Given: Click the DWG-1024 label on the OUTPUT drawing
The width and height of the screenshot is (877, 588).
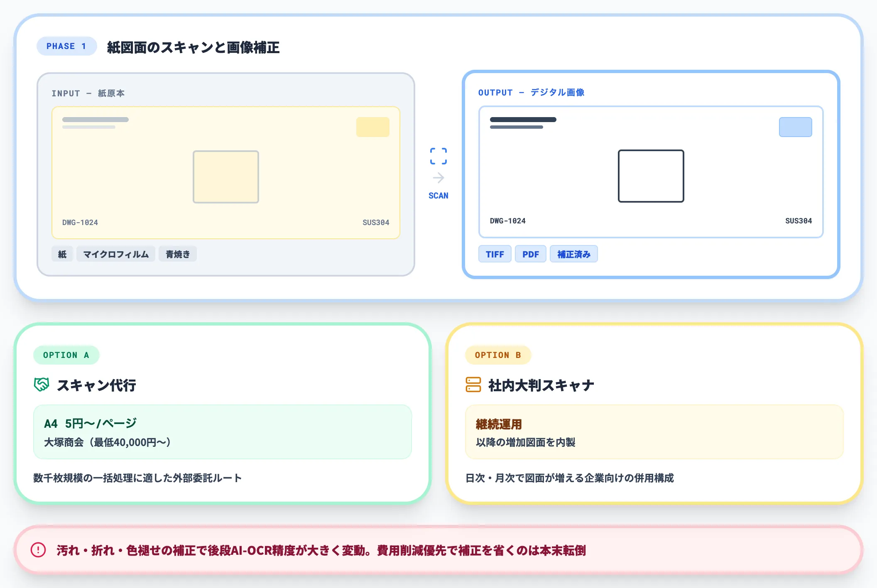Looking at the screenshot, I should click(507, 220).
